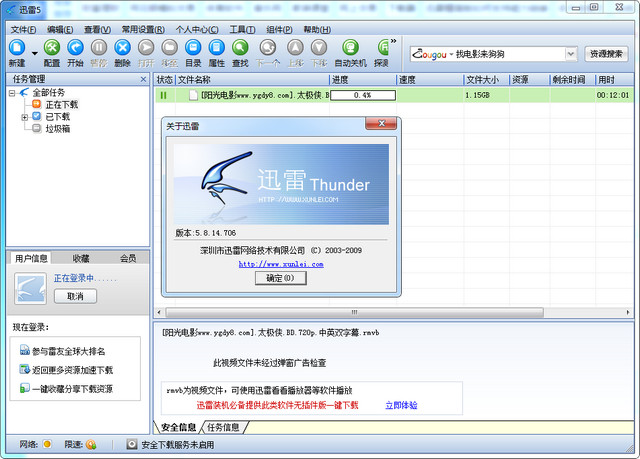This screenshot has height=459, width=640.
Task: Click the Pause (暂停) toolbar icon
Action: [x=99, y=48]
